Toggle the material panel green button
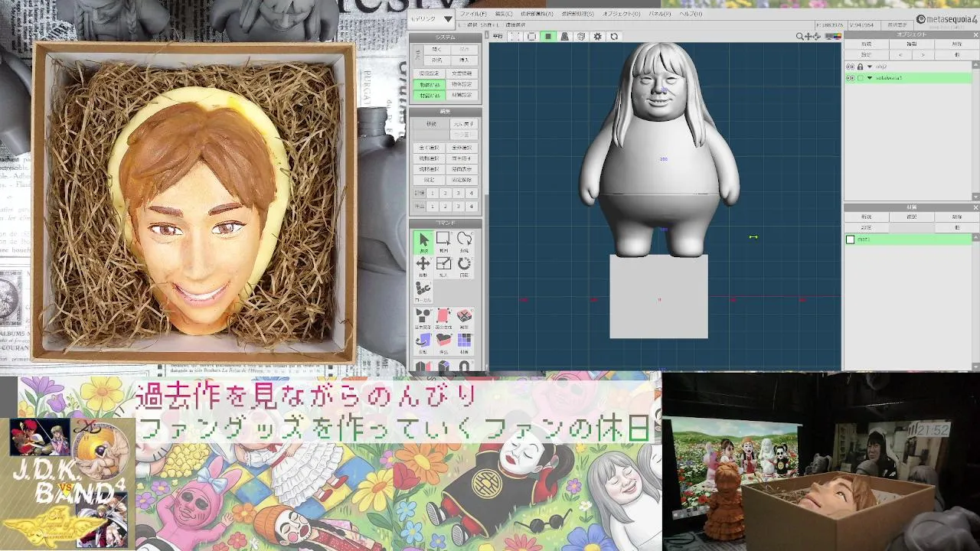This screenshot has width=980, height=551. (x=429, y=95)
